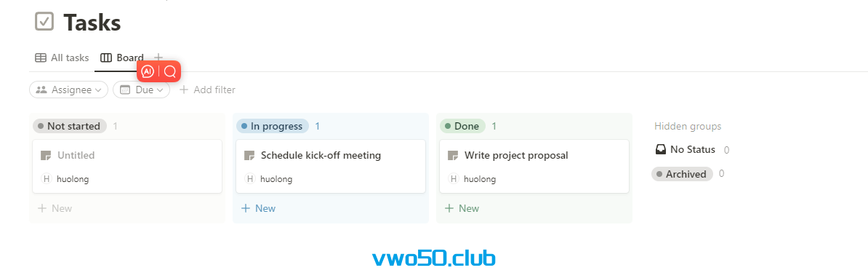Add a New card under In progress

coord(259,208)
